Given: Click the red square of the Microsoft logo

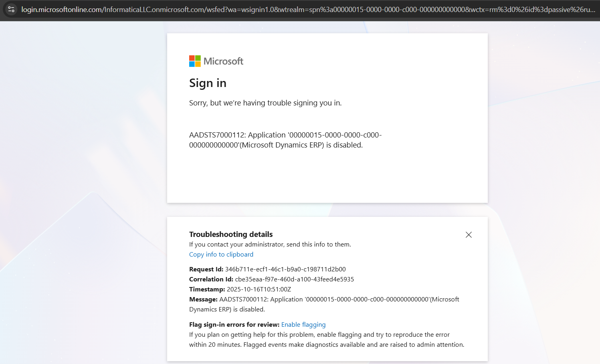Looking at the screenshot, I should pyautogui.click(x=192, y=58).
